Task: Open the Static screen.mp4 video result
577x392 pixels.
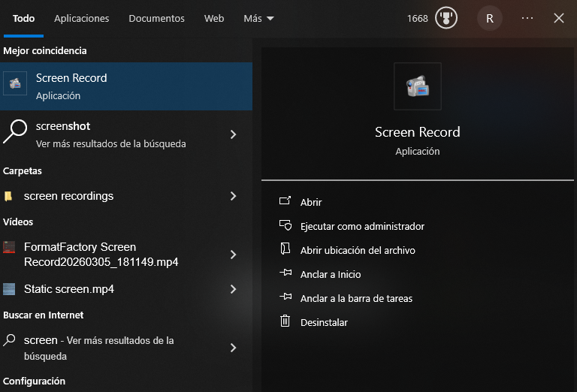Action: click(x=126, y=289)
